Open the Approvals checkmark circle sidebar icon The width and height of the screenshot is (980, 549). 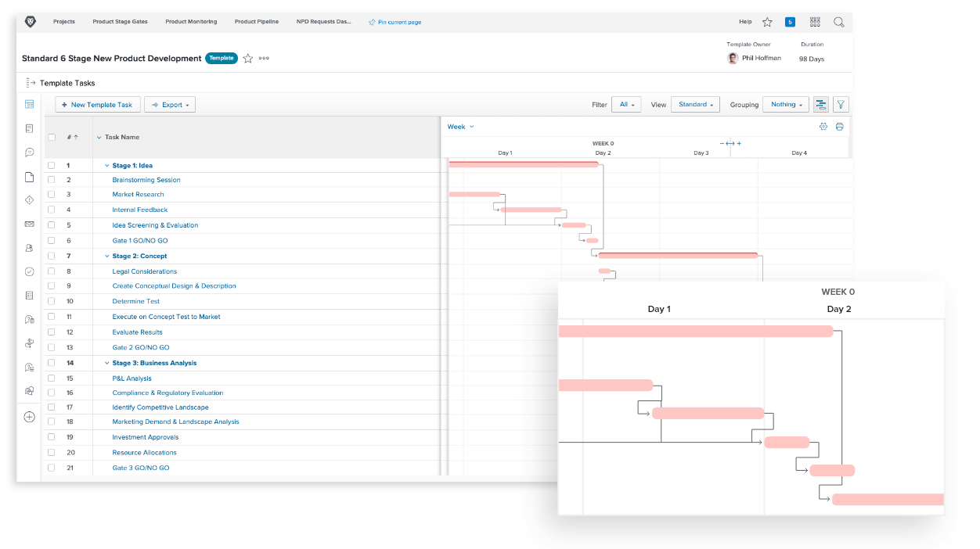tap(29, 271)
